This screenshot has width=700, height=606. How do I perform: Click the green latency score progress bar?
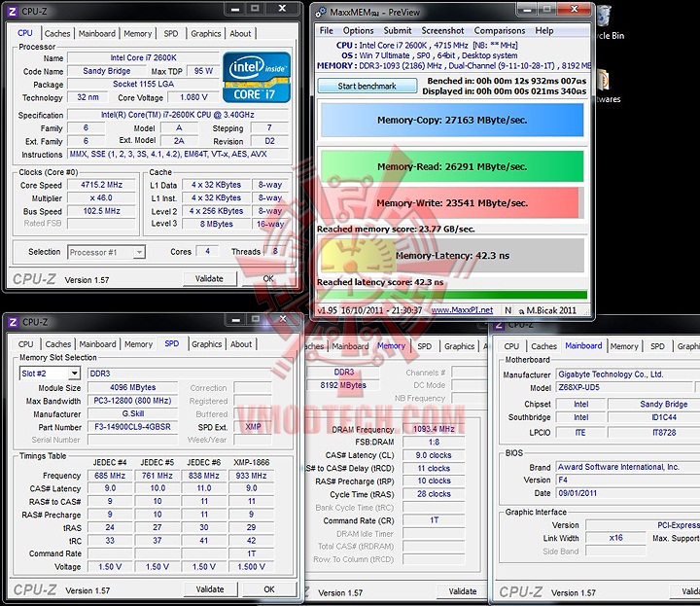[452, 295]
